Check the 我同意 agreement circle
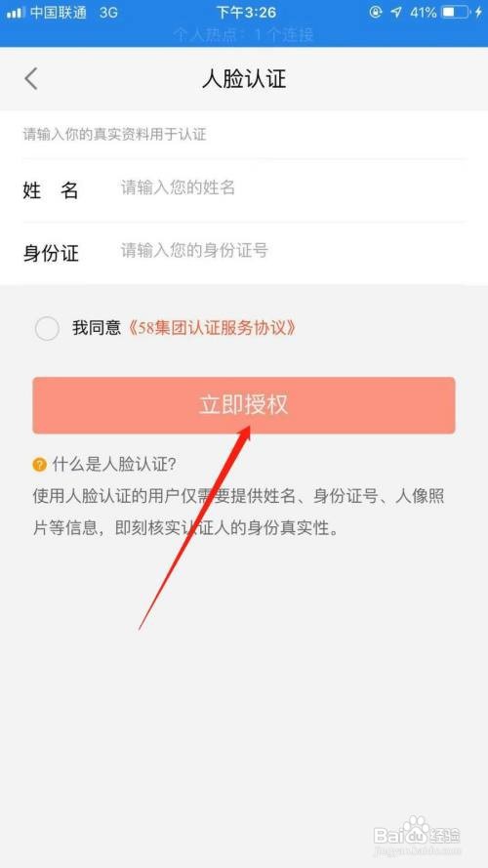Viewport: 488px width, 868px height. (x=47, y=328)
